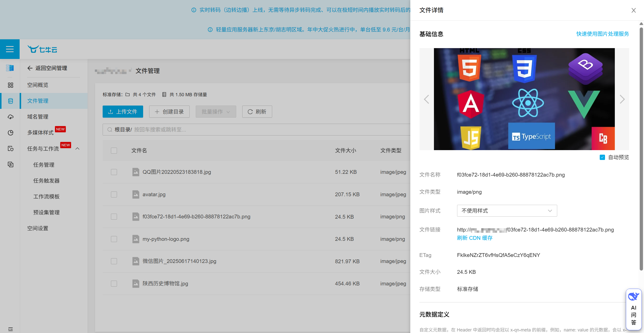This screenshot has width=644, height=333.
Task: Click the hamburger menu icon
Action: [x=10, y=49]
